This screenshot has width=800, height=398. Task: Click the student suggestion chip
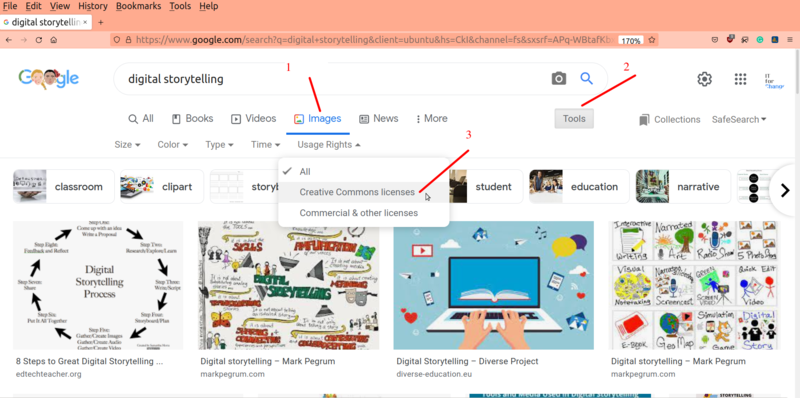tap(487, 187)
